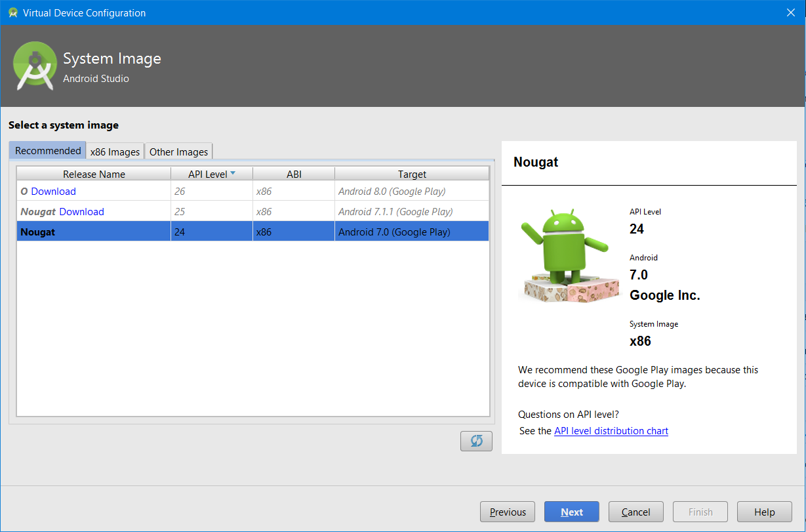Click the O release name text

point(24,192)
